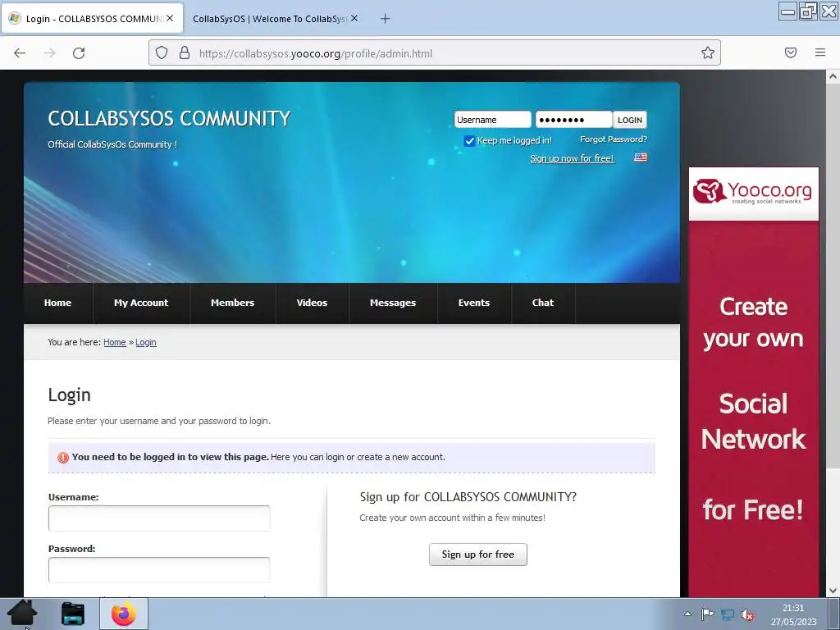Open the Home navigation menu item

tap(58, 303)
